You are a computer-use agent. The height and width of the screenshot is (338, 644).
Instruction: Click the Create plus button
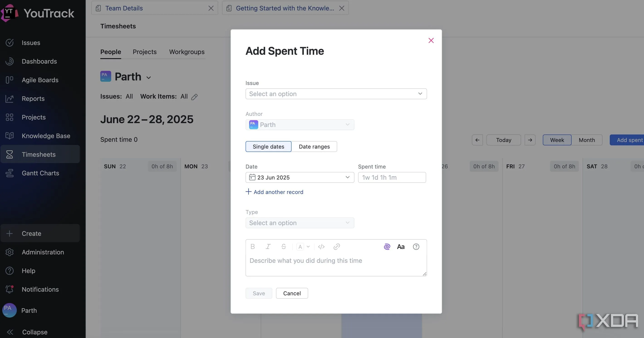40,234
